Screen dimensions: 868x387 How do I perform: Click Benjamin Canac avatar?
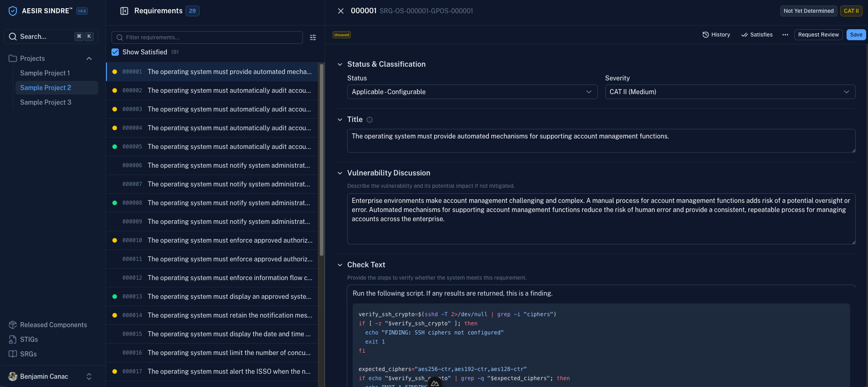[13, 376]
